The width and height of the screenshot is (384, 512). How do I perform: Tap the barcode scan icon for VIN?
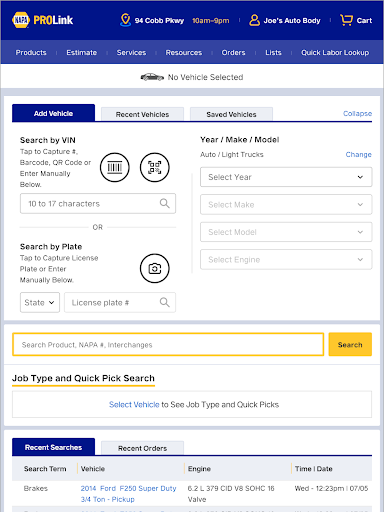(x=115, y=167)
